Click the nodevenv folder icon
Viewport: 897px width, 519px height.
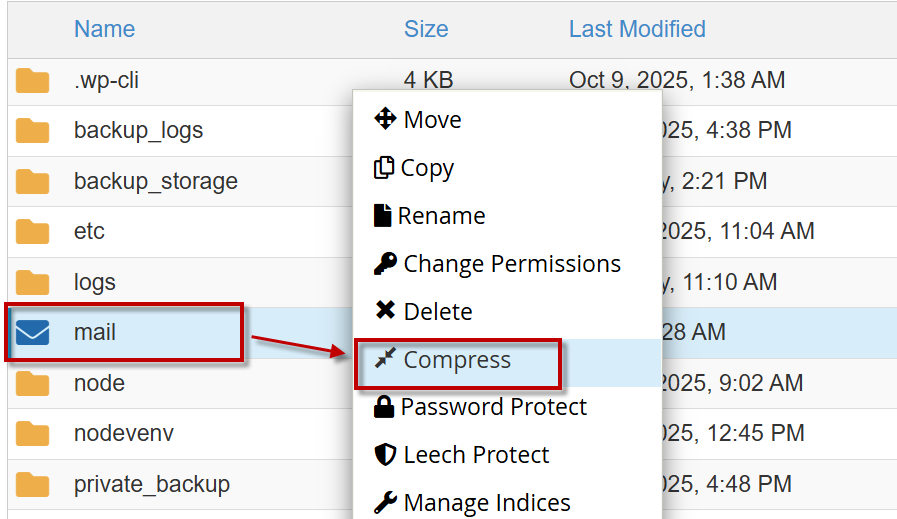click(x=33, y=434)
